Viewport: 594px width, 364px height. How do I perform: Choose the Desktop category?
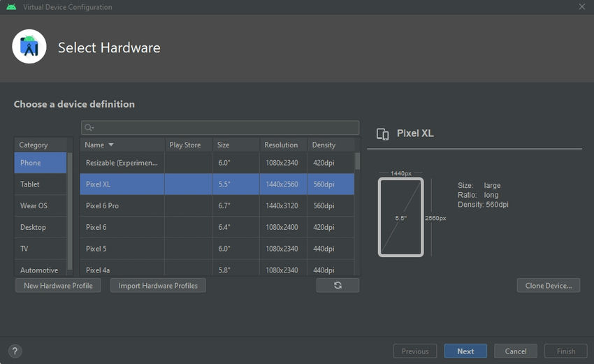click(41, 227)
